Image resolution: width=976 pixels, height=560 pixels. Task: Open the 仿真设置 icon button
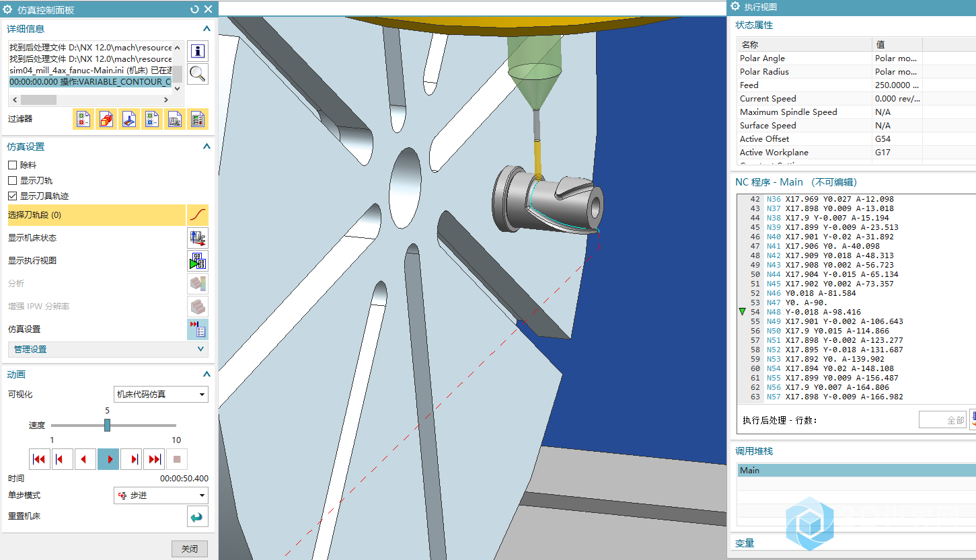(198, 329)
